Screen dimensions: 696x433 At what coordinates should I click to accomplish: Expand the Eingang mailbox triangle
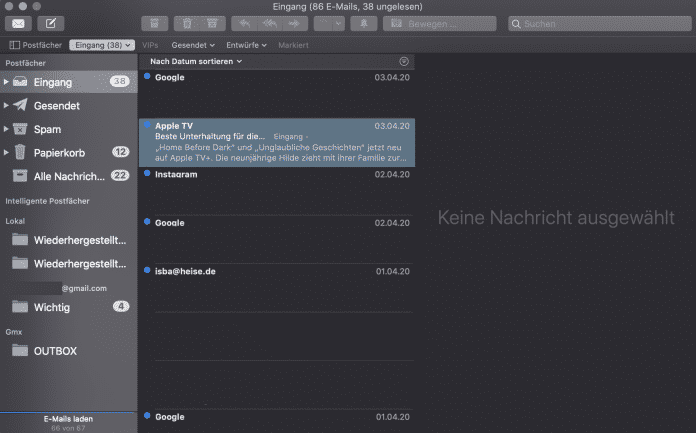click(6, 82)
